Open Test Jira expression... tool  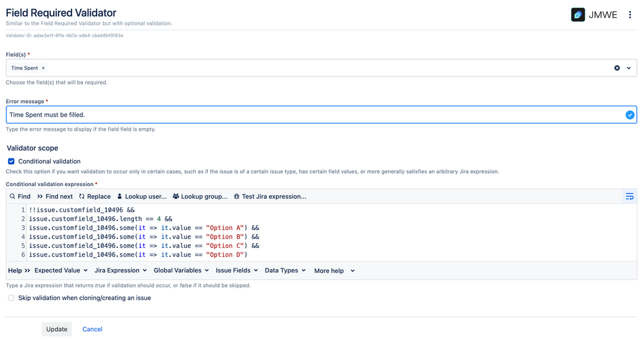270,196
